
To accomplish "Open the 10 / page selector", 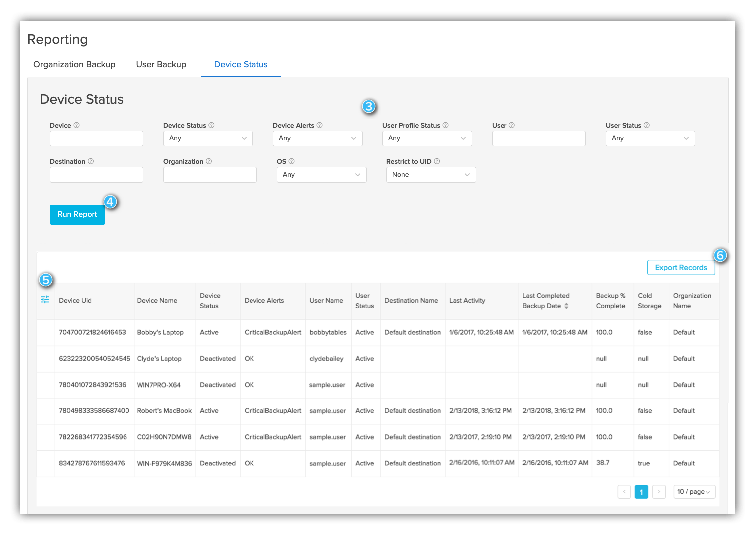I will [694, 492].
